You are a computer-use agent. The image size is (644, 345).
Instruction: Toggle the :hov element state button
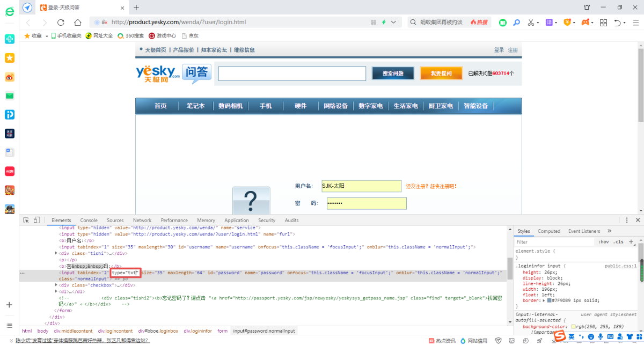[x=603, y=242]
